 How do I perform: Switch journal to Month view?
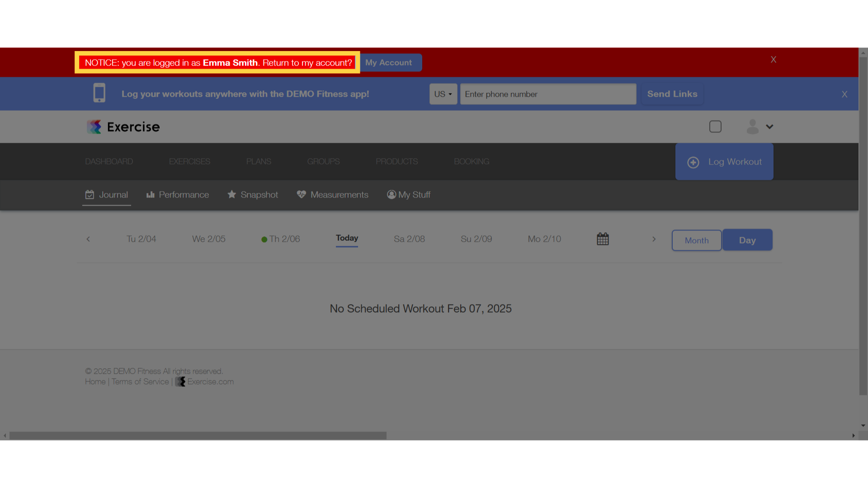pyautogui.click(x=697, y=240)
